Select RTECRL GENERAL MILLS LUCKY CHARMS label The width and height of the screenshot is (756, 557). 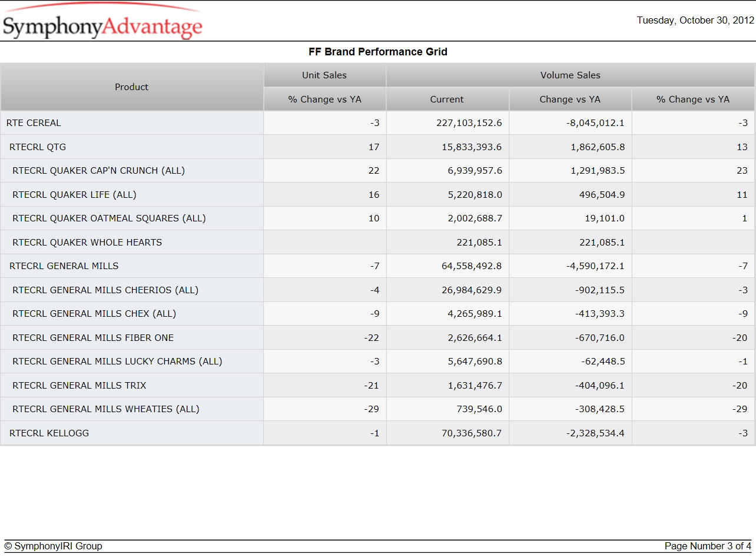[117, 362]
